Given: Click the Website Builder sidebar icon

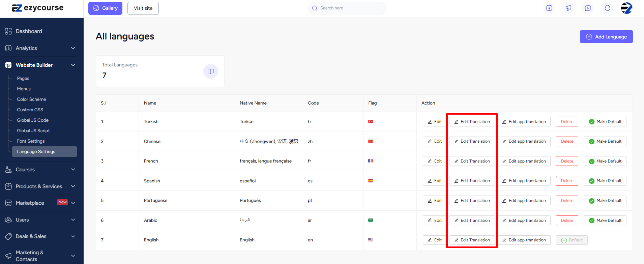Looking at the screenshot, I should (8, 65).
